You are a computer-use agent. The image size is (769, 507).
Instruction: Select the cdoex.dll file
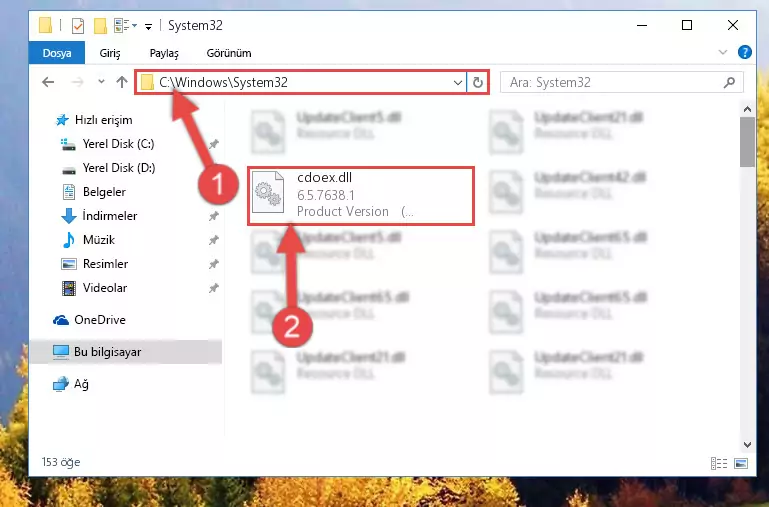tap(361, 196)
